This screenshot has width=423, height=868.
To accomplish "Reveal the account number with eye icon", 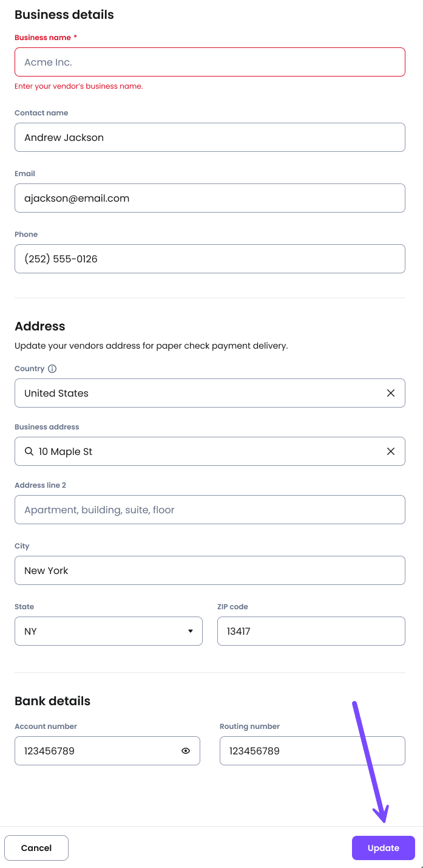I will point(186,751).
